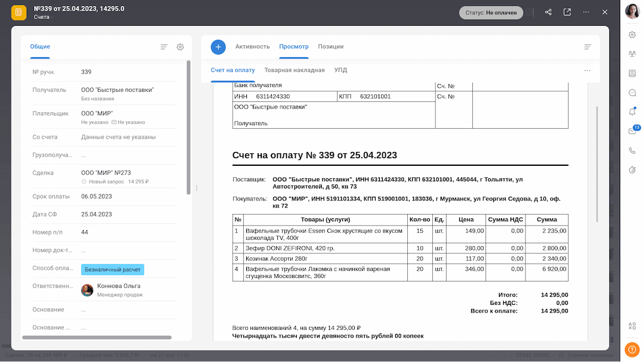Click invoice heading "Счет на оплату № 339"
Image resolution: width=644 pixels, height=362 pixels.
[315, 155]
